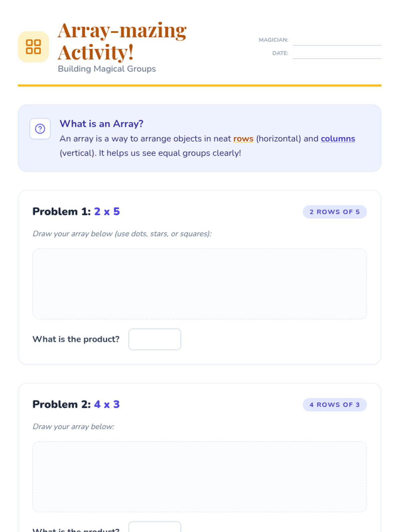Click the 'Building Magical Groups' subtitle

[x=107, y=69]
